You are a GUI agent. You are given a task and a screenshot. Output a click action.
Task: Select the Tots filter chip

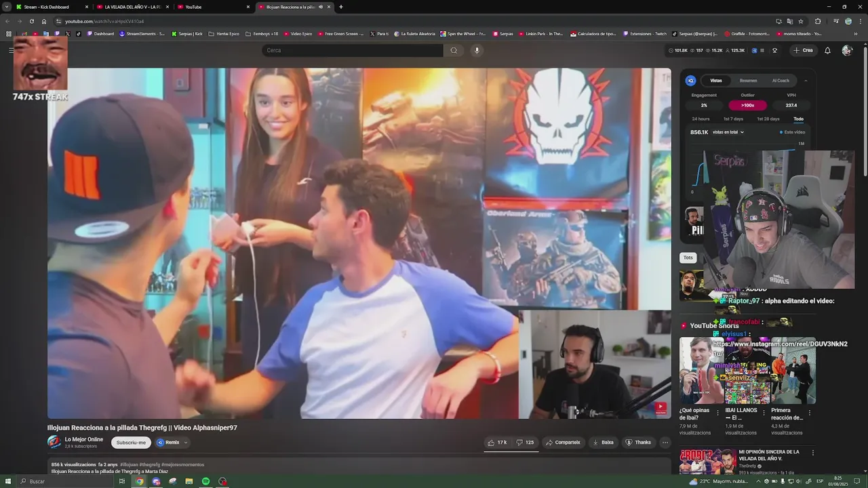click(688, 258)
